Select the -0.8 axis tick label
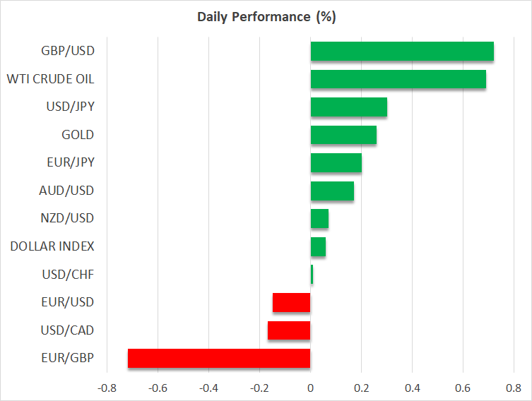Image resolution: width=532 pixels, height=401 pixels. tap(107, 388)
